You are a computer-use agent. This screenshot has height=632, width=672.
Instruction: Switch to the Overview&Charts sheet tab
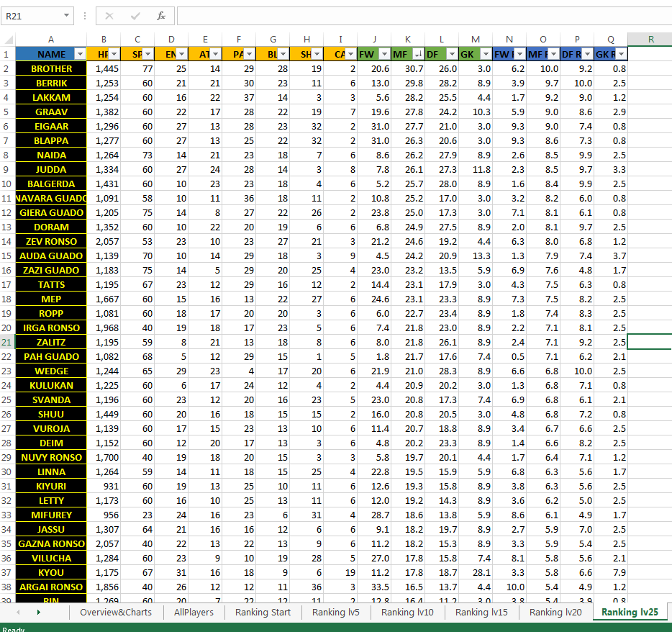116,613
